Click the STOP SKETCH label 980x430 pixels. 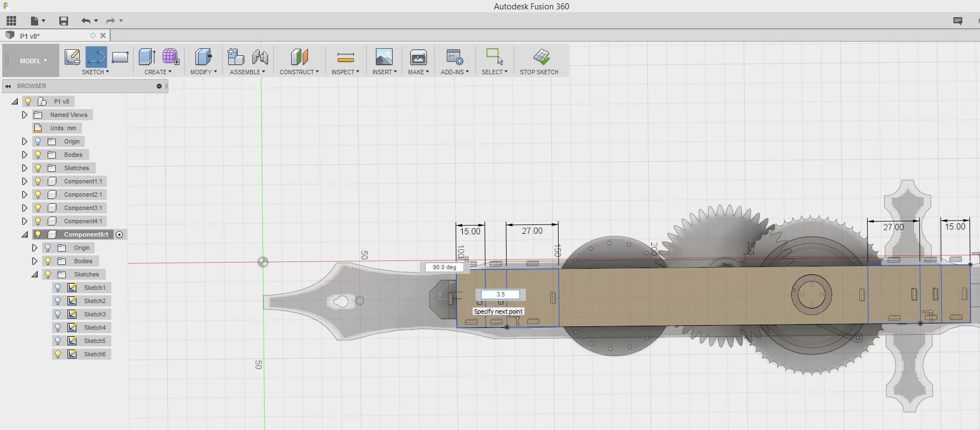tap(539, 72)
